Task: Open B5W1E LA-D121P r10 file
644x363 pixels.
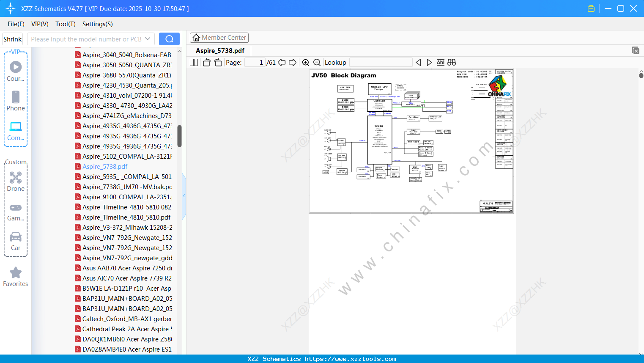Action: 123,288
